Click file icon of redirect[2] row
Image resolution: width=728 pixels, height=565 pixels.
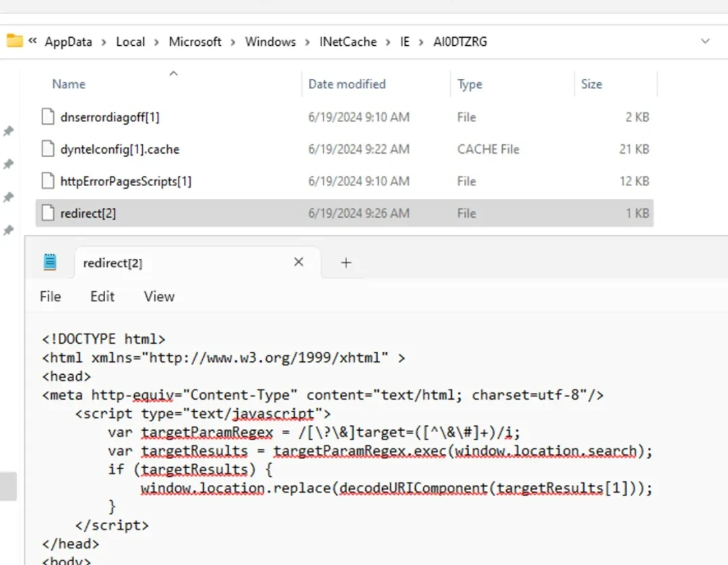click(x=48, y=212)
